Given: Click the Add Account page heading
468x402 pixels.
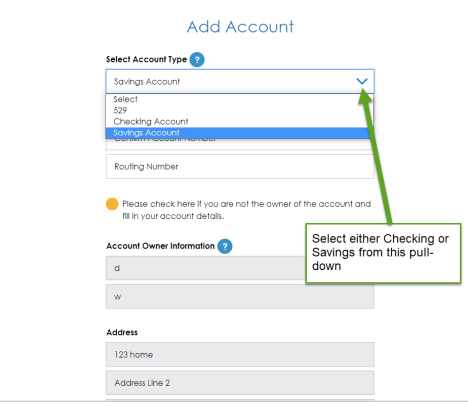Looking at the screenshot, I should tap(240, 27).
